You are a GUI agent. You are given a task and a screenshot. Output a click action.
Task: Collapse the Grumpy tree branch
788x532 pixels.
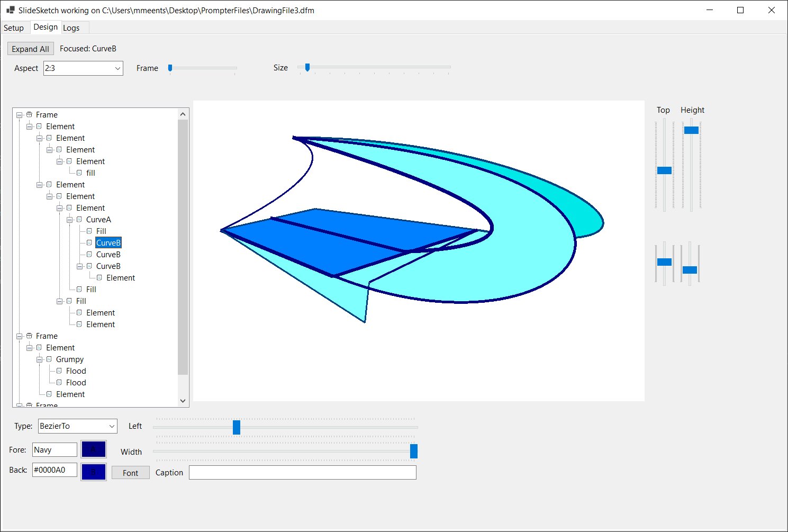pos(39,359)
